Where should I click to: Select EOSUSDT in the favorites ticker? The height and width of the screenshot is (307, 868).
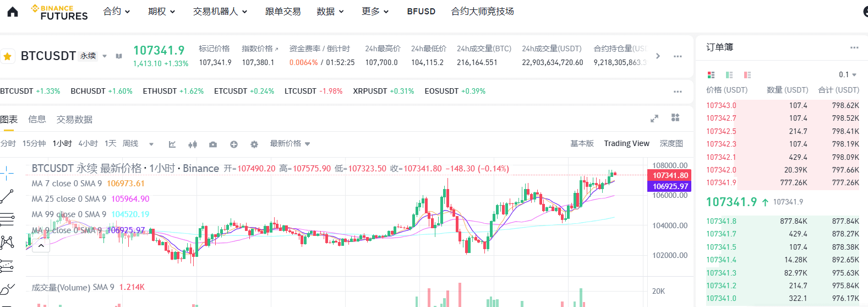(x=455, y=91)
